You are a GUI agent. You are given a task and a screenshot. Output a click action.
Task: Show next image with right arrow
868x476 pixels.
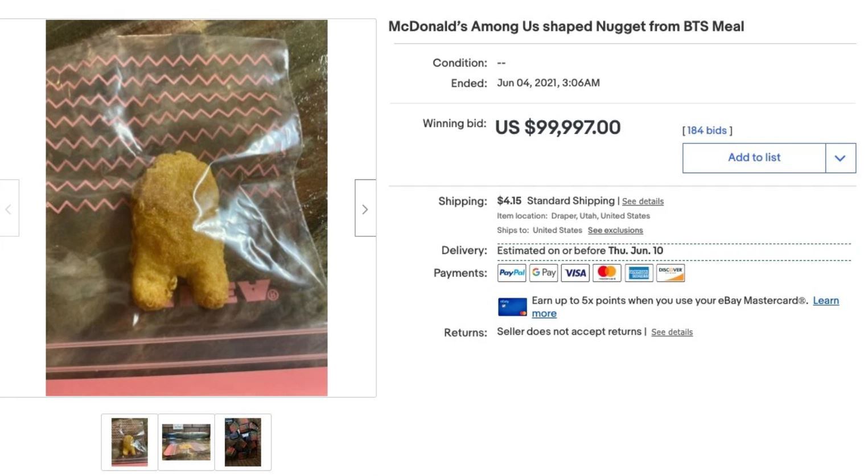pos(365,208)
